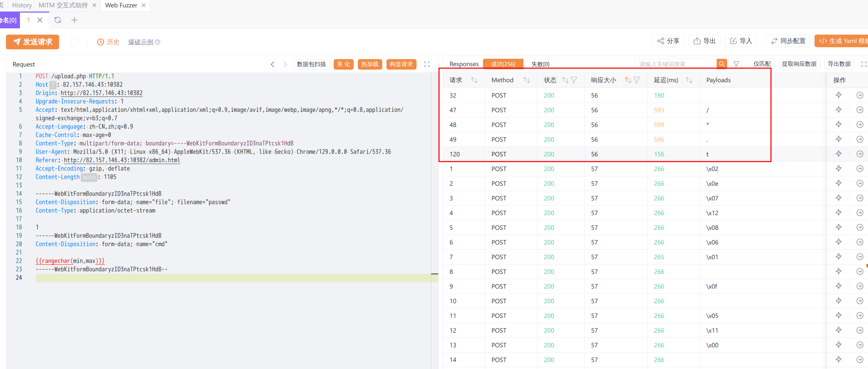Click the search magnifier button in Responses
Screen dimensions: 868x369
721,64
